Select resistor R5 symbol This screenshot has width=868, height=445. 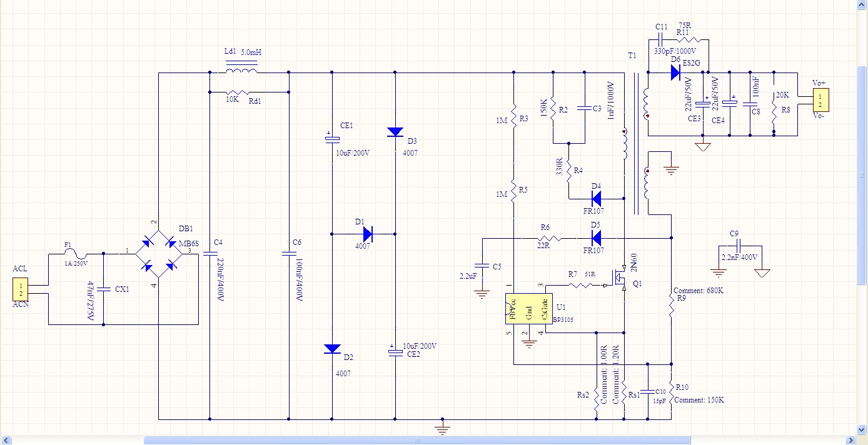coord(513,189)
